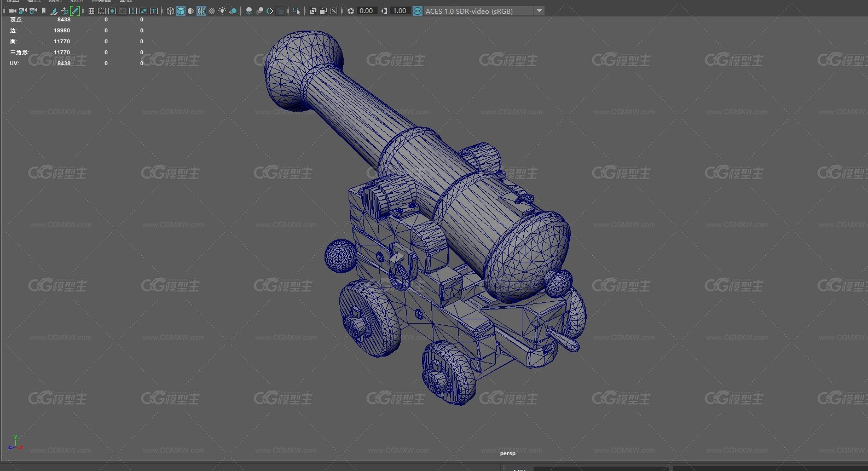Click the image plane icon
868x471 pixels.
coord(54,11)
